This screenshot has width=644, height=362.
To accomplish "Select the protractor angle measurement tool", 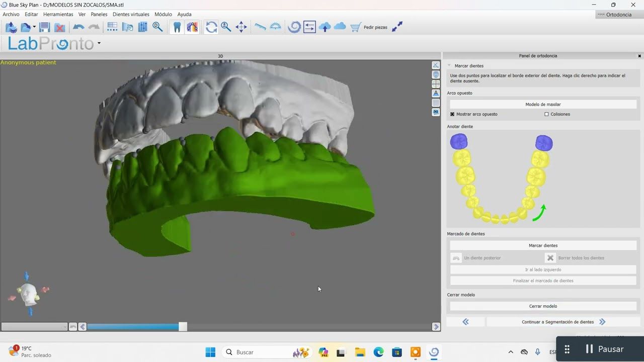I will pyautogui.click(x=275, y=27).
